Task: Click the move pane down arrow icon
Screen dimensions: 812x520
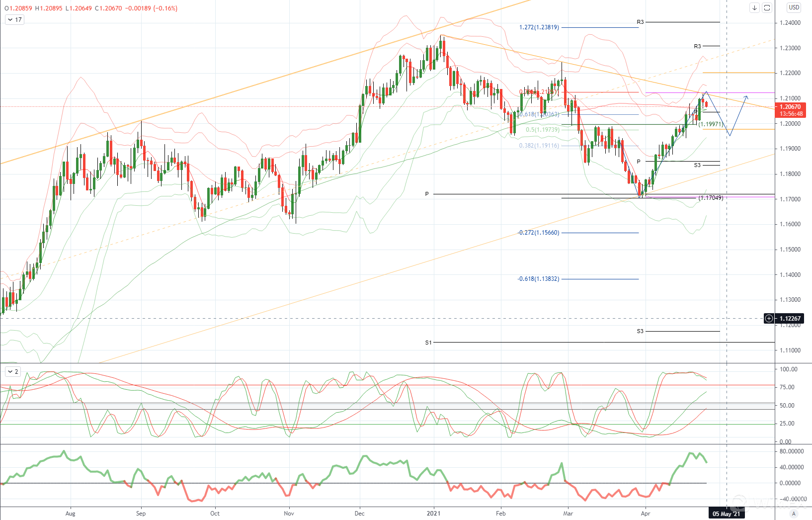Action: (x=754, y=7)
